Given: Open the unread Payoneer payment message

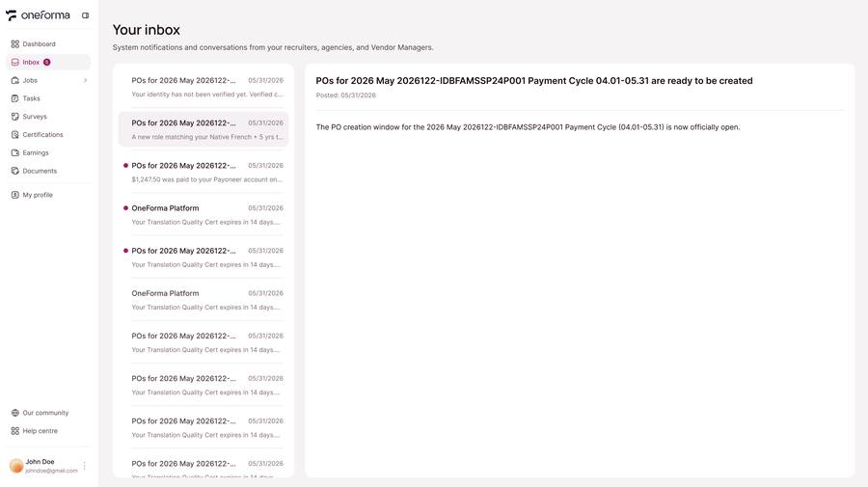Looking at the screenshot, I should pos(203,172).
